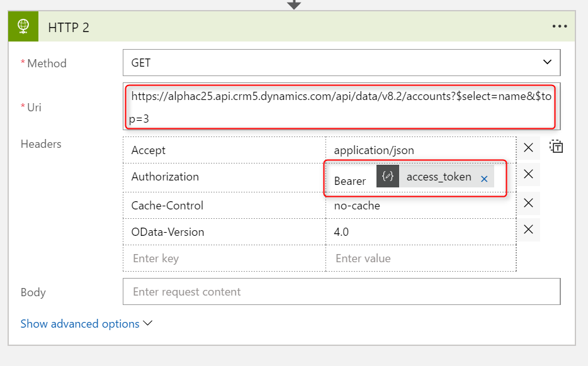This screenshot has height=366, width=588.
Task: Click into the Uri field
Action: (x=340, y=107)
